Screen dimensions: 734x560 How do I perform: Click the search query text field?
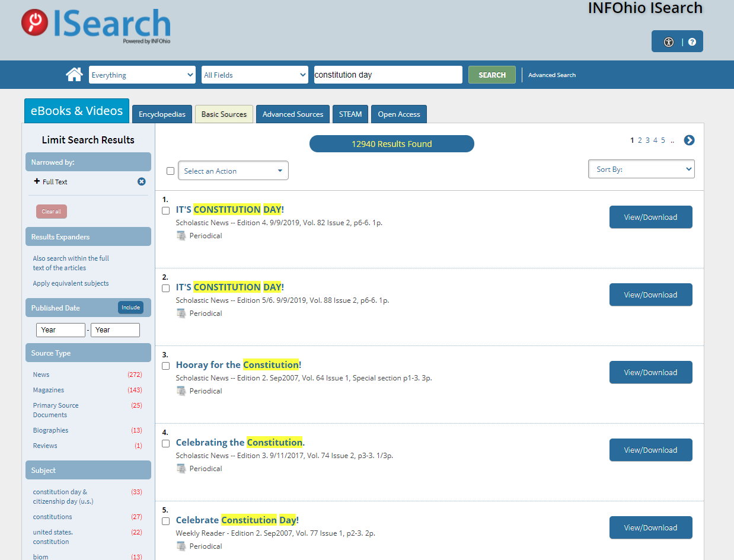pyautogui.click(x=388, y=75)
